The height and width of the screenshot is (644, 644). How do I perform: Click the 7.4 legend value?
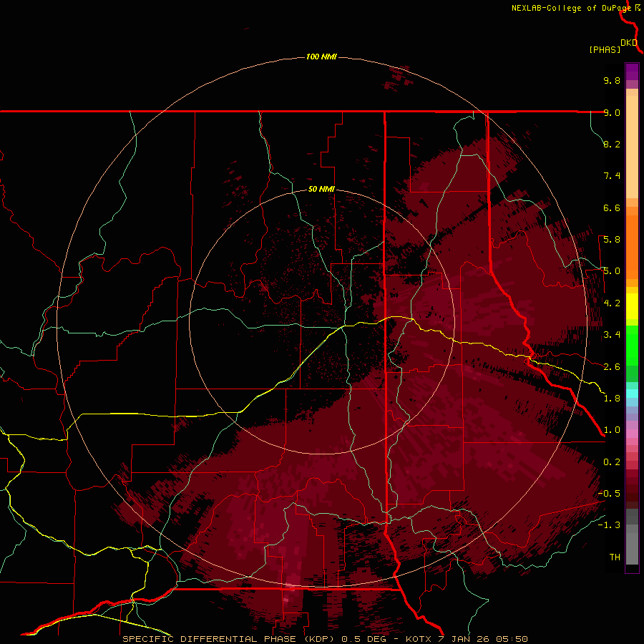pos(612,176)
